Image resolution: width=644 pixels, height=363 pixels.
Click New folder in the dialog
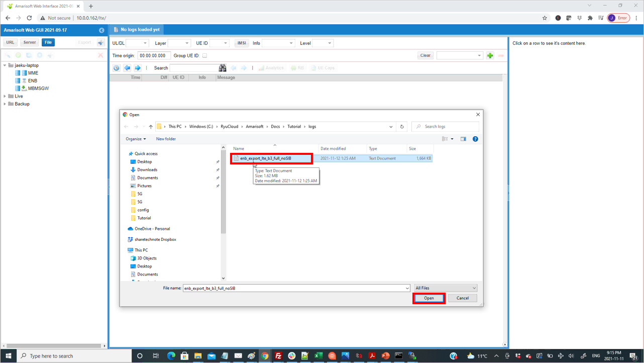click(x=166, y=139)
